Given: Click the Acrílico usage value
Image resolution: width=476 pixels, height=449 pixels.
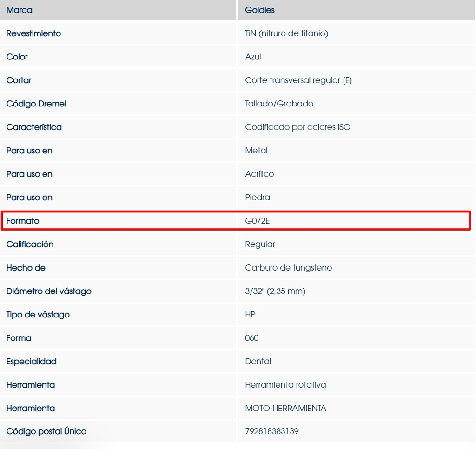Looking at the screenshot, I should click(x=259, y=174).
